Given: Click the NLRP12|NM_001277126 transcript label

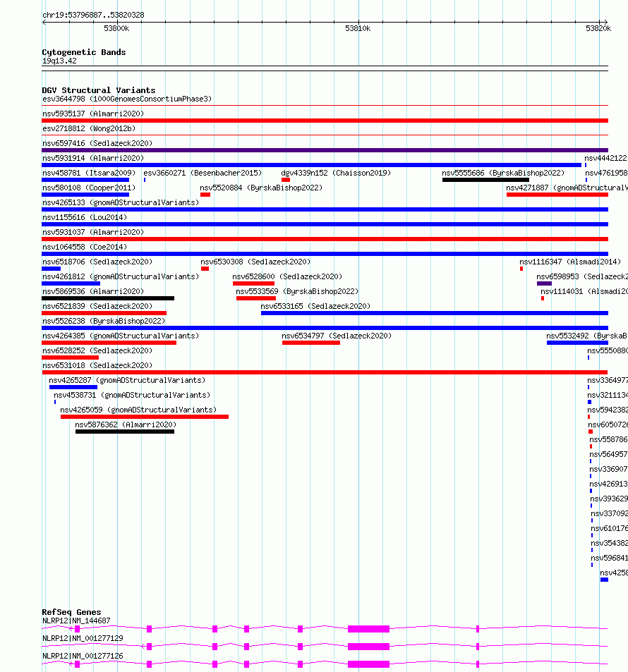Looking at the screenshot, I should (83, 656).
